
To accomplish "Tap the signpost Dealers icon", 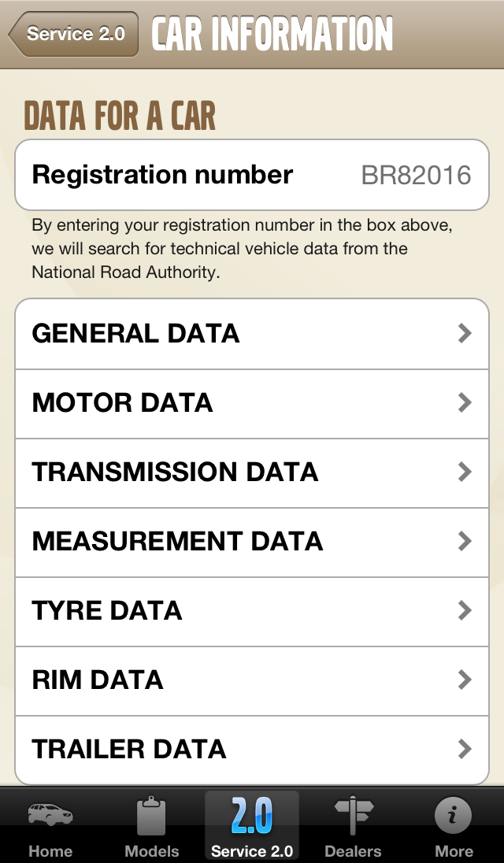I will click(x=353, y=816).
